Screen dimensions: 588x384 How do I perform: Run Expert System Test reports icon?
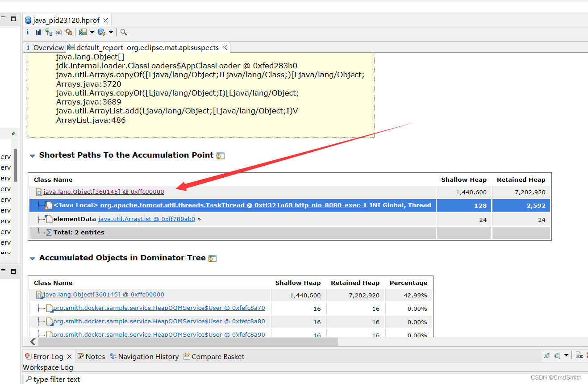pyautogui.click(x=83, y=32)
